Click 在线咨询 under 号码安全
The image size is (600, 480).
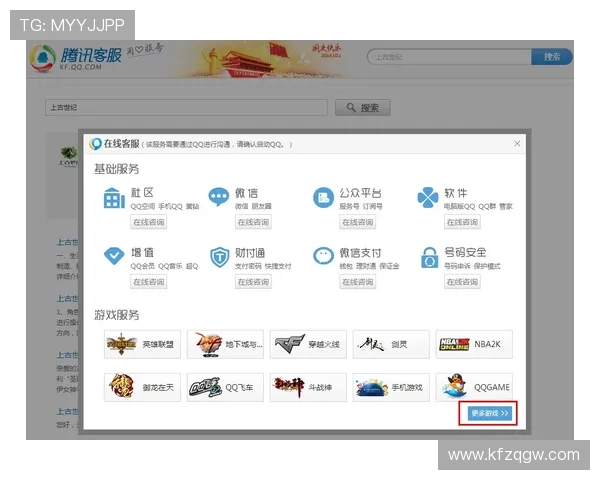click(462, 282)
